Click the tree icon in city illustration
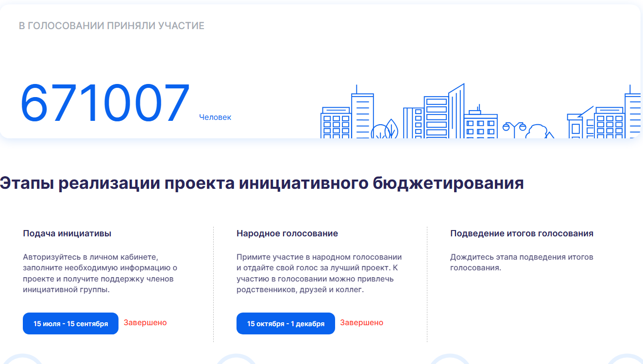 pyautogui.click(x=390, y=129)
